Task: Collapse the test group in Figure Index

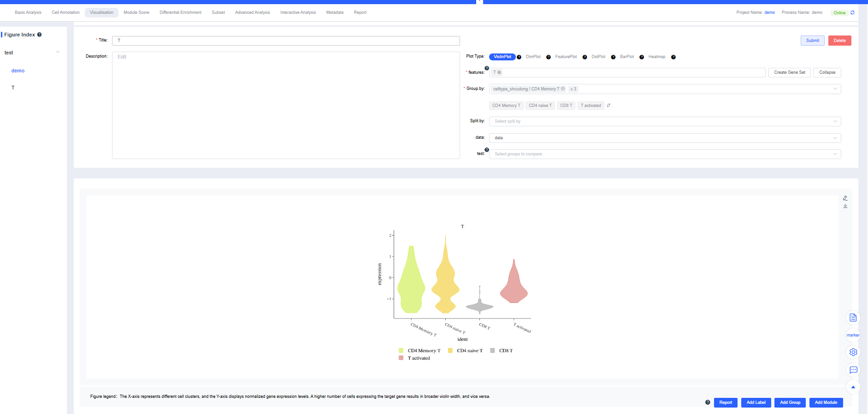Action: (58, 52)
